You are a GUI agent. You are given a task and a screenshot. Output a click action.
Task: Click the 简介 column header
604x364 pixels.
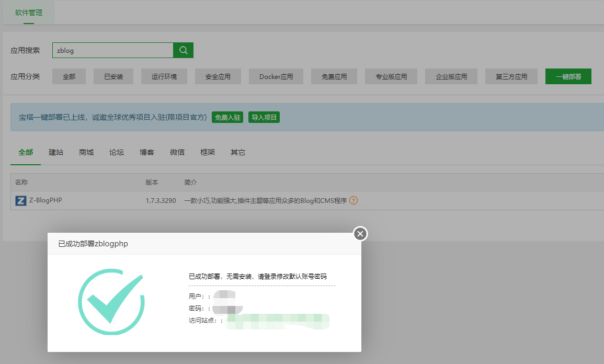tap(190, 182)
